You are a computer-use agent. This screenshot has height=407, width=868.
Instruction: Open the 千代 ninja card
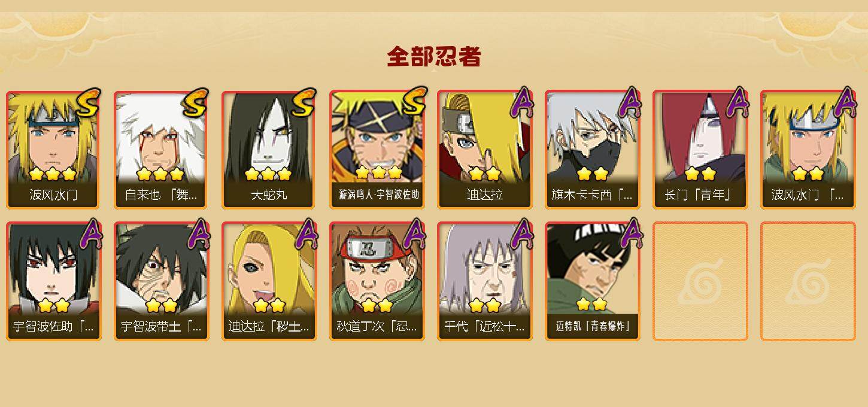click(484, 281)
